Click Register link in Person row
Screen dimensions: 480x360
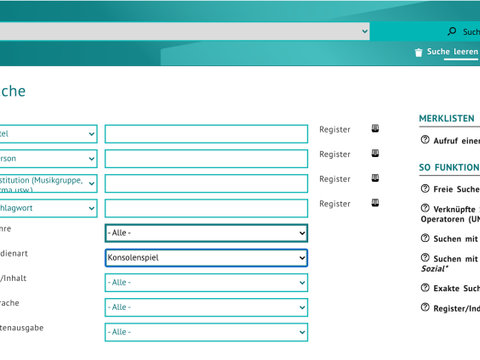click(335, 154)
